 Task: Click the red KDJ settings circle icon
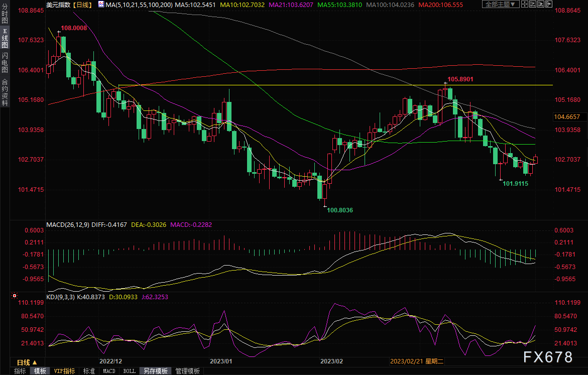14,297
